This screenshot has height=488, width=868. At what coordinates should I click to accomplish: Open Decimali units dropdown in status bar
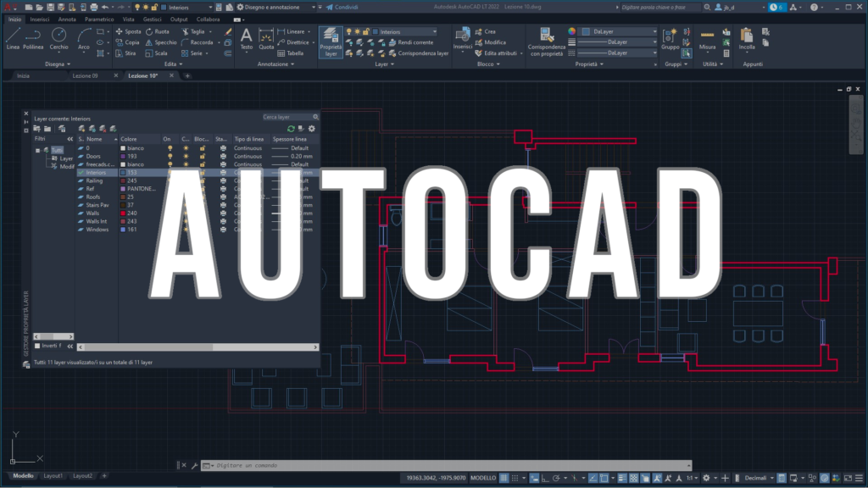point(759,478)
